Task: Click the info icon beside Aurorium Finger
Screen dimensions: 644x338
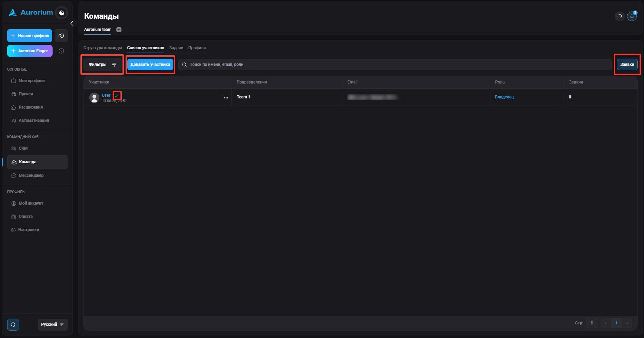Action: 61,51
